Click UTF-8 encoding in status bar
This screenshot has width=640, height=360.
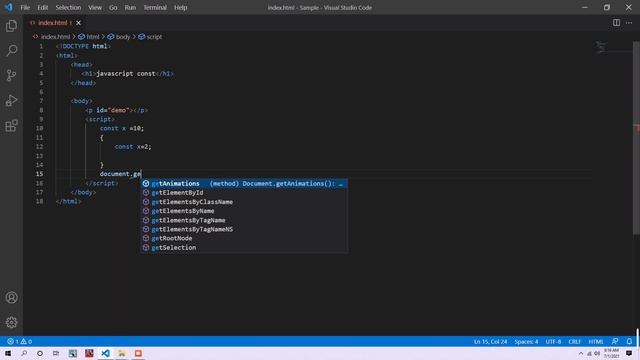click(553, 341)
